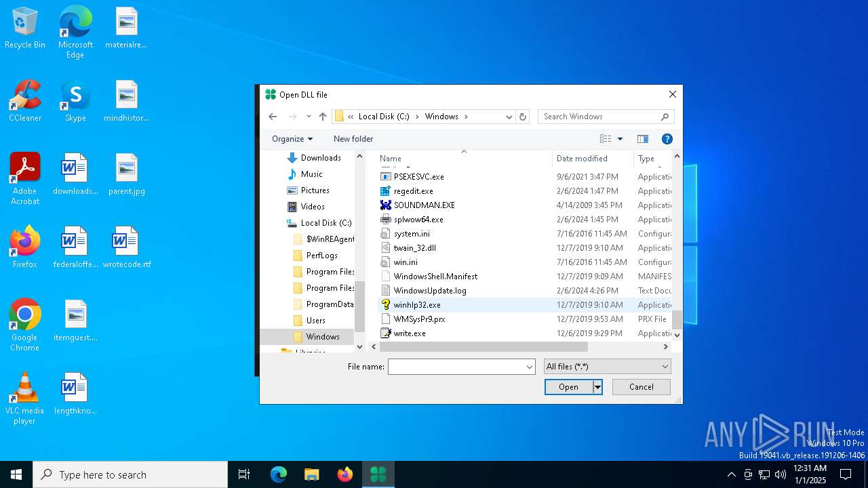Select the ProgramData folder in tree

click(x=323, y=304)
